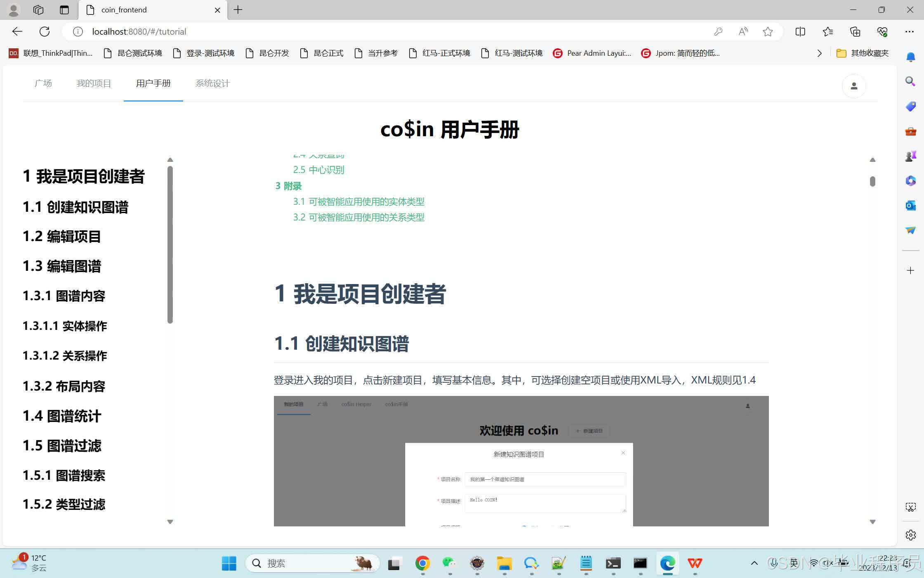Switch to 我的项目 tab
The image size is (924, 578).
point(94,83)
